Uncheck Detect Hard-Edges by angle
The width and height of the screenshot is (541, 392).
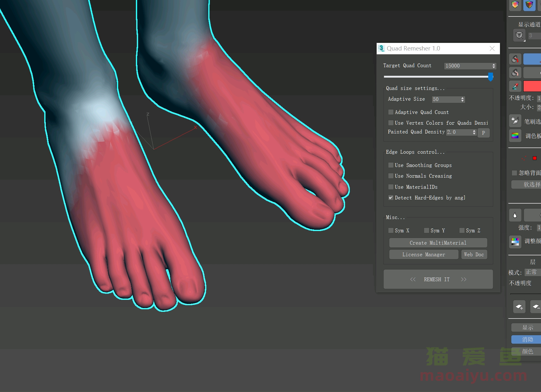pos(391,198)
